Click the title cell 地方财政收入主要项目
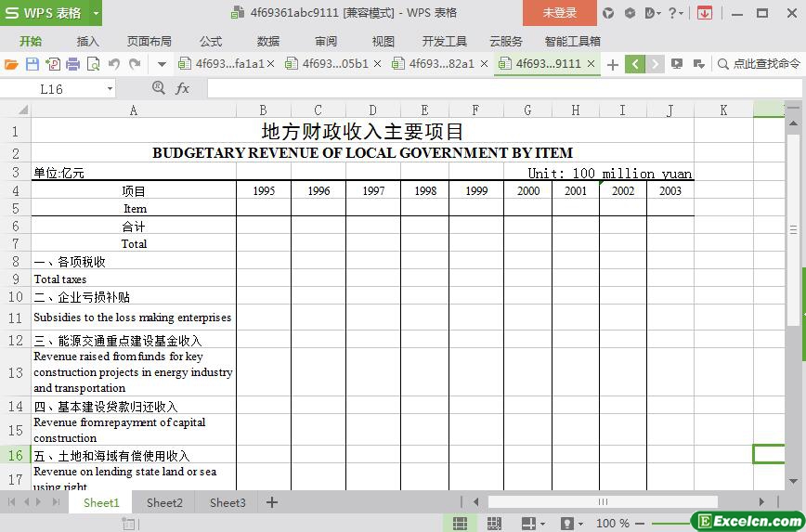This screenshot has height=532, width=806. coord(362,131)
